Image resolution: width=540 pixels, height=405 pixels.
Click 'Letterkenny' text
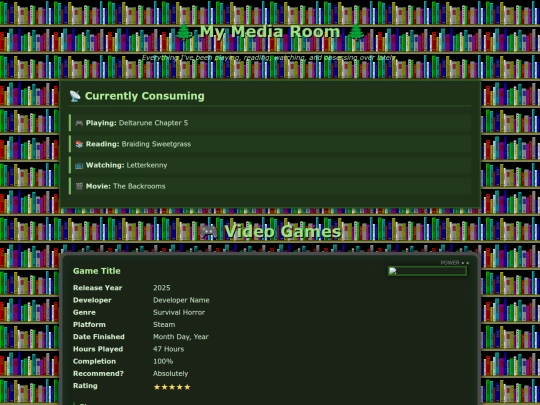[147, 165]
